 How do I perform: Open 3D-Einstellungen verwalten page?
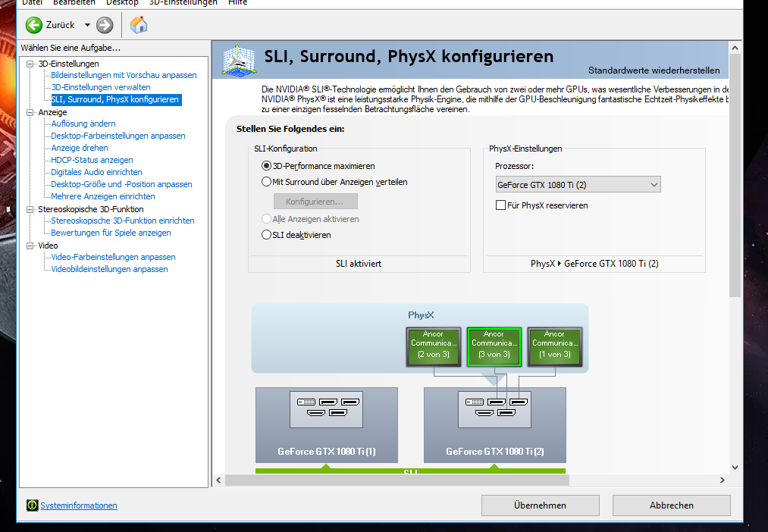[x=101, y=87]
